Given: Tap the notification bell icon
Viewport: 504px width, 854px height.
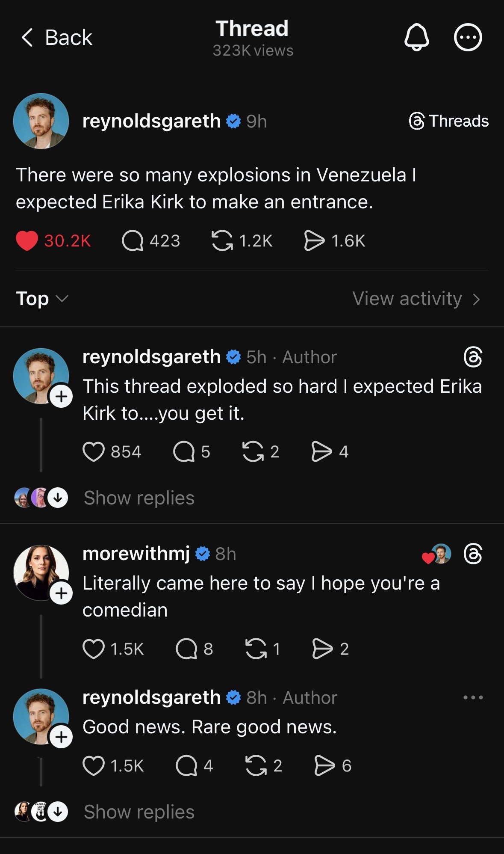Looking at the screenshot, I should (x=416, y=37).
